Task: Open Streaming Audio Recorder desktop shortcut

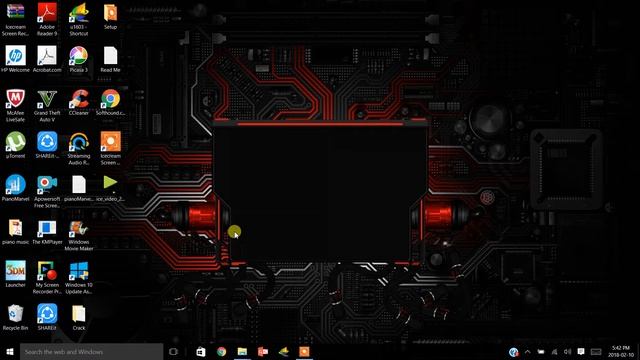Action: coord(79,148)
